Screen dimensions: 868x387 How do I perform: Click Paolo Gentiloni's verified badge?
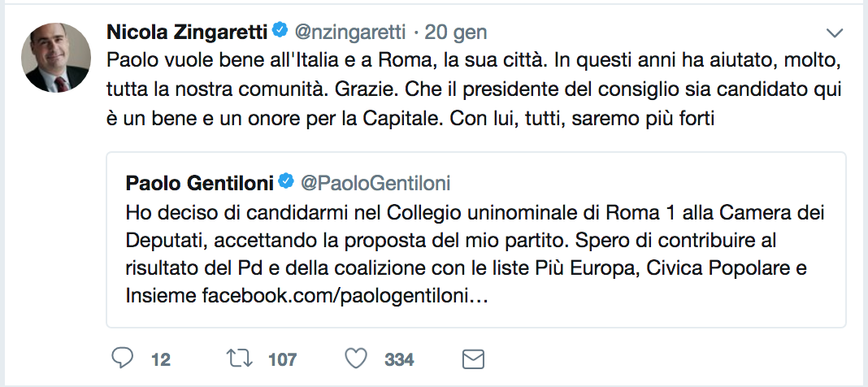285,180
